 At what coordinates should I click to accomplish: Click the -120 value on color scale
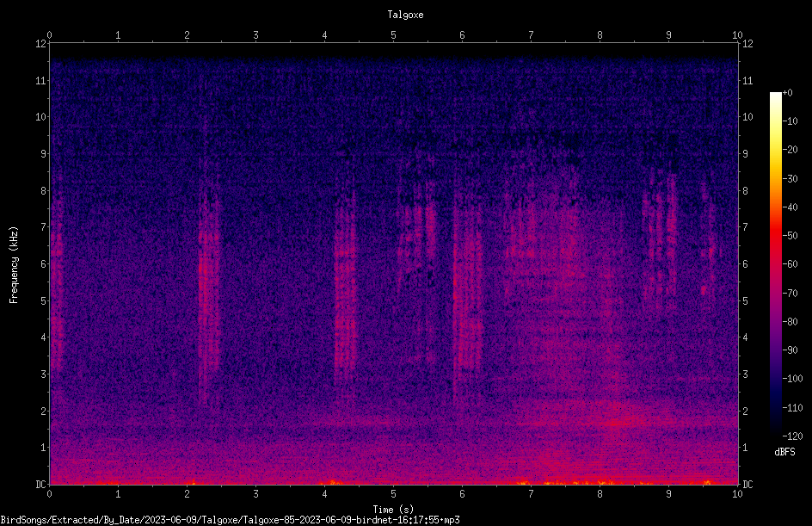pyautogui.click(x=792, y=436)
